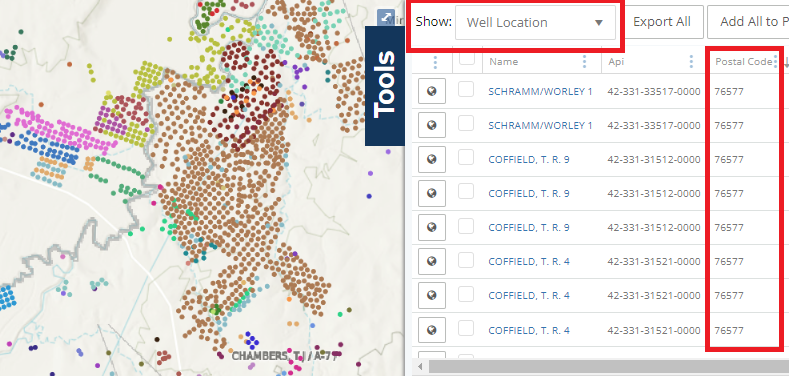Locate the first SCHRAMM/WORLEY 1 row on the map via its globe icon
Viewport: 789px width, 376px height.
432,91
